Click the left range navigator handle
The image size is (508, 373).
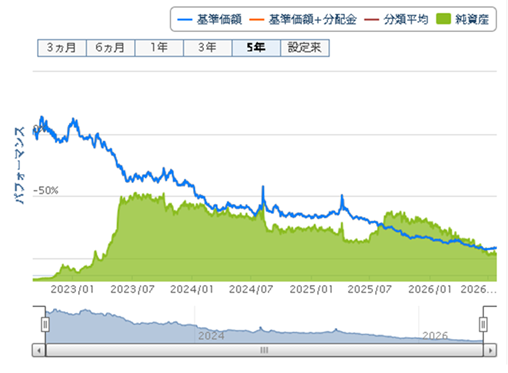(45, 324)
